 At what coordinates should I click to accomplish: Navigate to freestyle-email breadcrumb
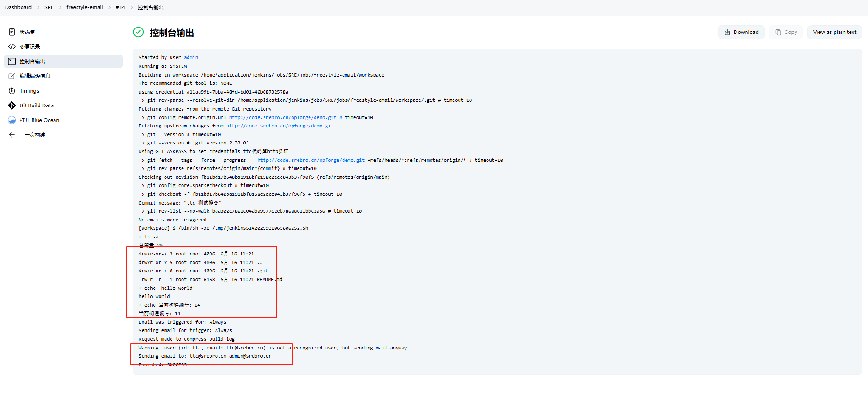[x=84, y=7]
